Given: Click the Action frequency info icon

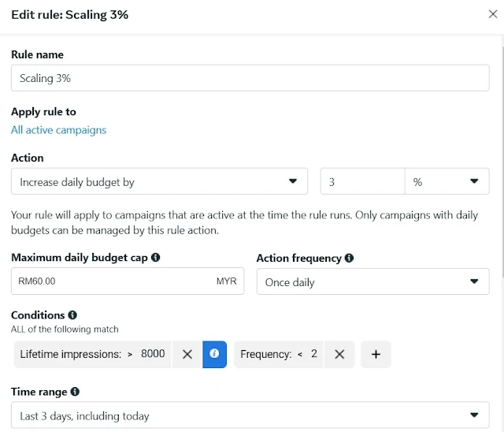Looking at the screenshot, I should tap(349, 258).
